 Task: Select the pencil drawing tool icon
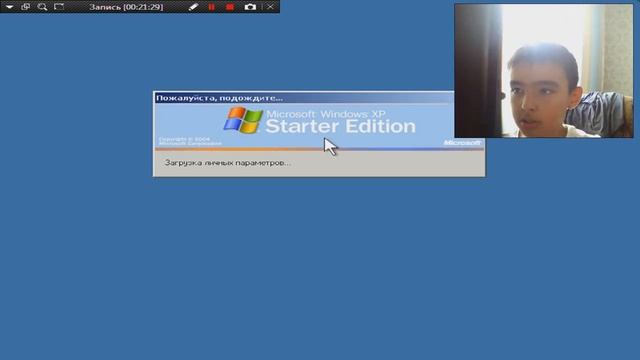pyautogui.click(x=193, y=7)
